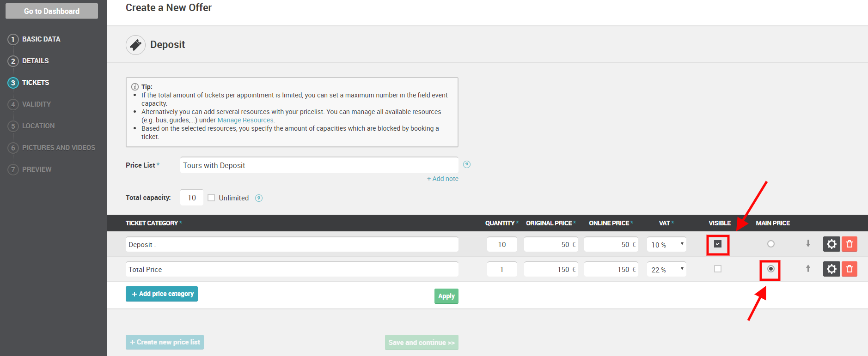This screenshot has height=356, width=868.
Task: Edit Deposit original price 50 €
Action: coord(551,244)
